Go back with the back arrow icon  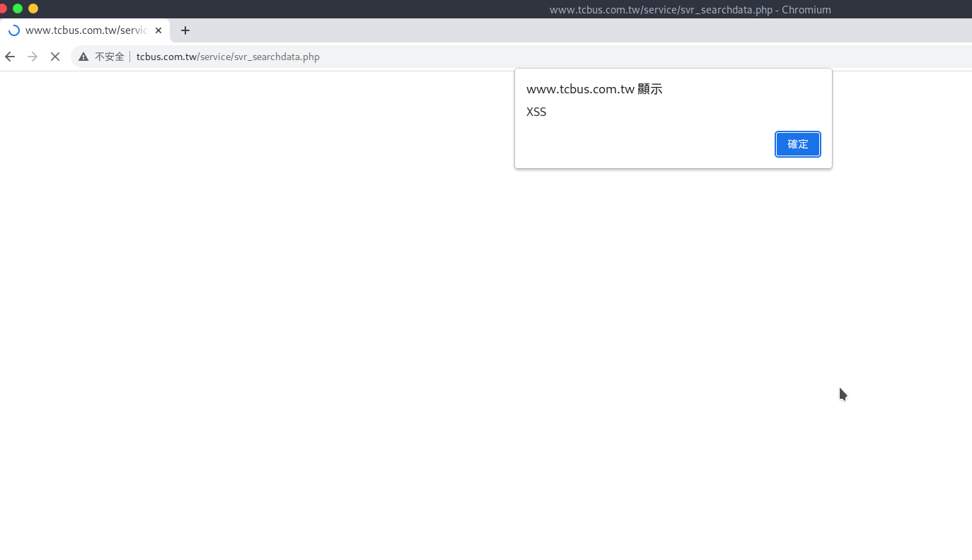[10, 57]
